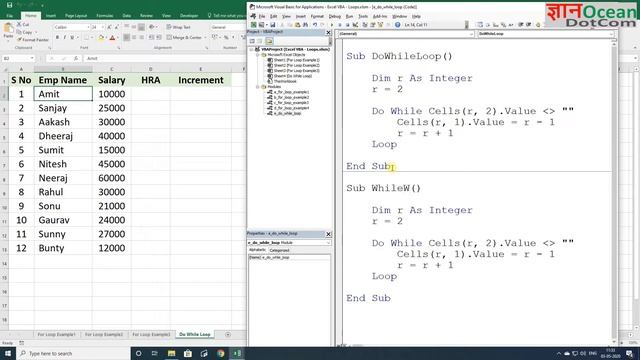
Task: Open the VBA editor Debug menu
Action: click(x=335, y=16)
